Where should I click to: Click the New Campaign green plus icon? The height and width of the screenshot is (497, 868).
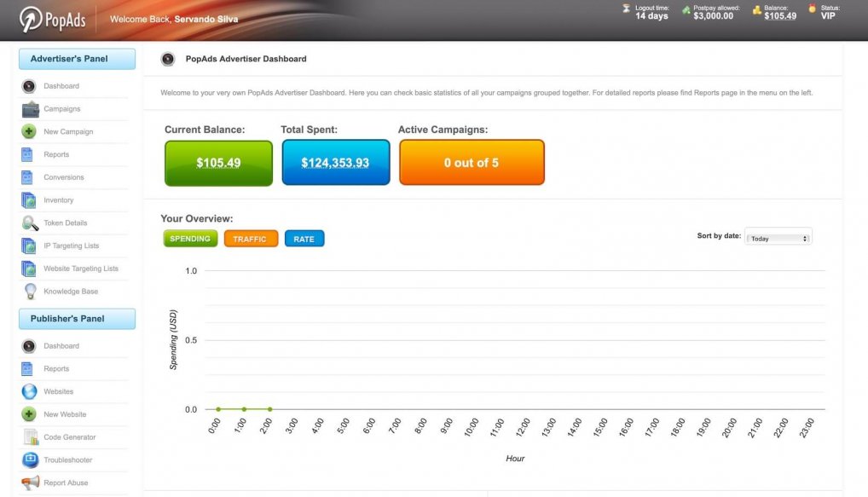(x=29, y=132)
